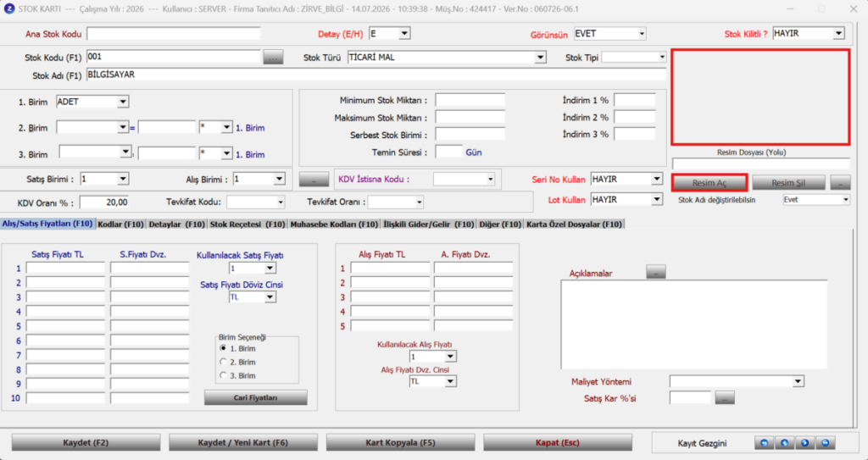
Task: Open the Stok Reçetesi (F10) tab
Action: (x=248, y=224)
